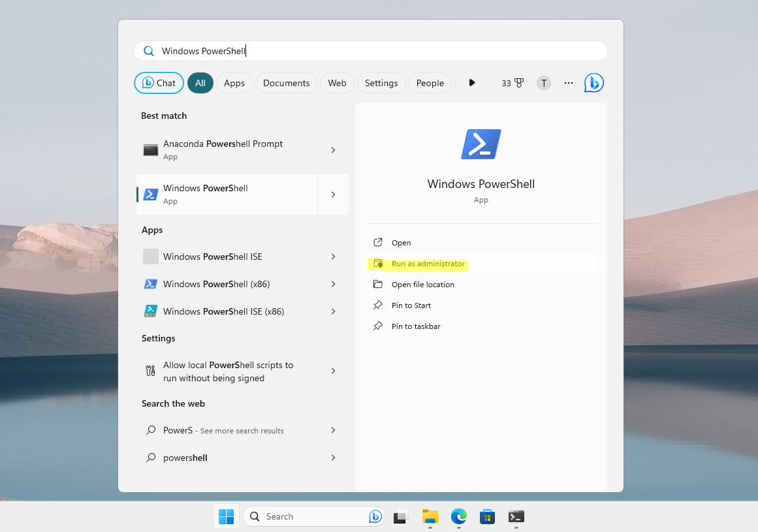Select the All filter tab
Screen dimensions: 758x532
tap(200, 83)
